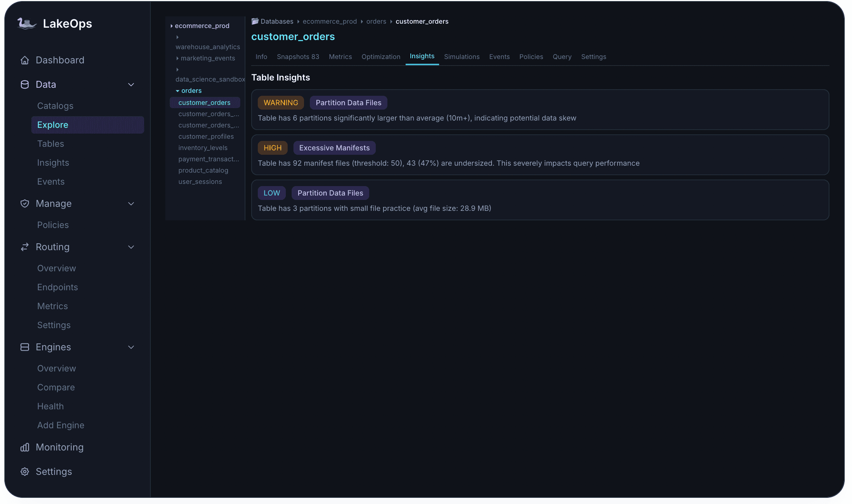This screenshot has width=852, height=504.
Task: Select payment_transact... table in tree
Action: point(209,159)
